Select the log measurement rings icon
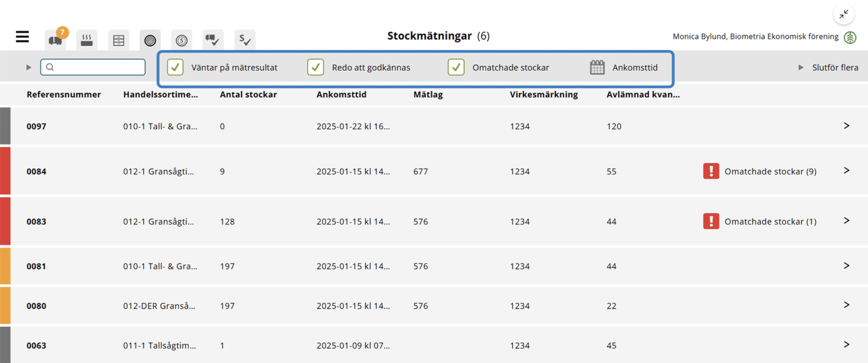The width and height of the screenshot is (868, 363). point(150,40)
